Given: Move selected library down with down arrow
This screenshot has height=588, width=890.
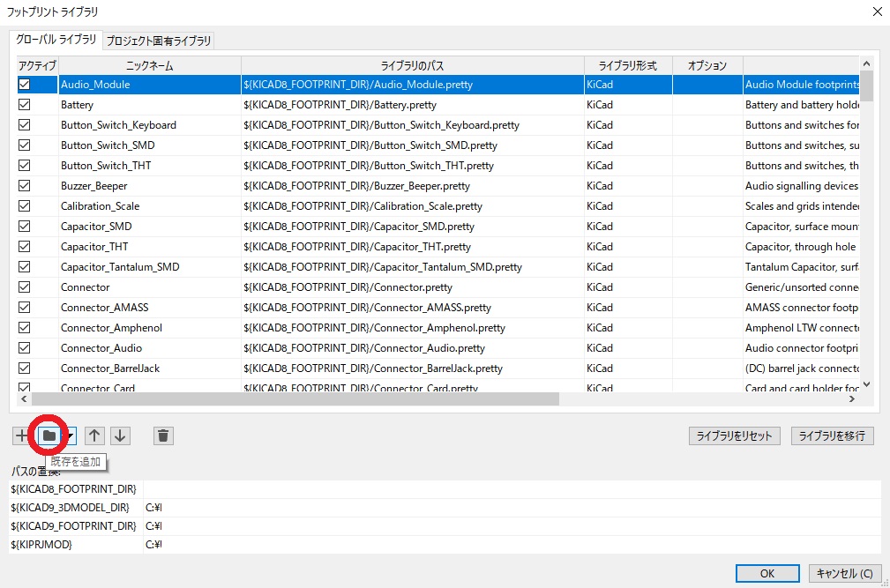Looking at the screenshot, I should pos(121,435).
